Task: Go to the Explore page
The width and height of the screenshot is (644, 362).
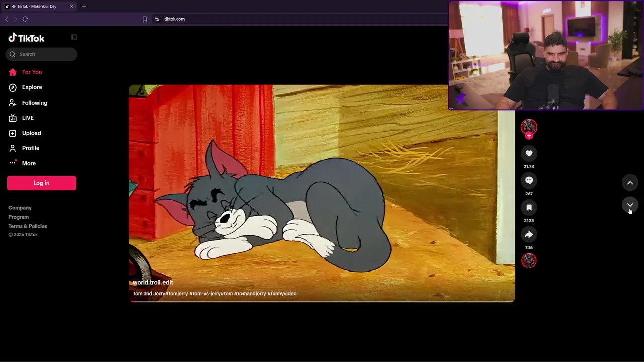Action: tap(32, 87)
